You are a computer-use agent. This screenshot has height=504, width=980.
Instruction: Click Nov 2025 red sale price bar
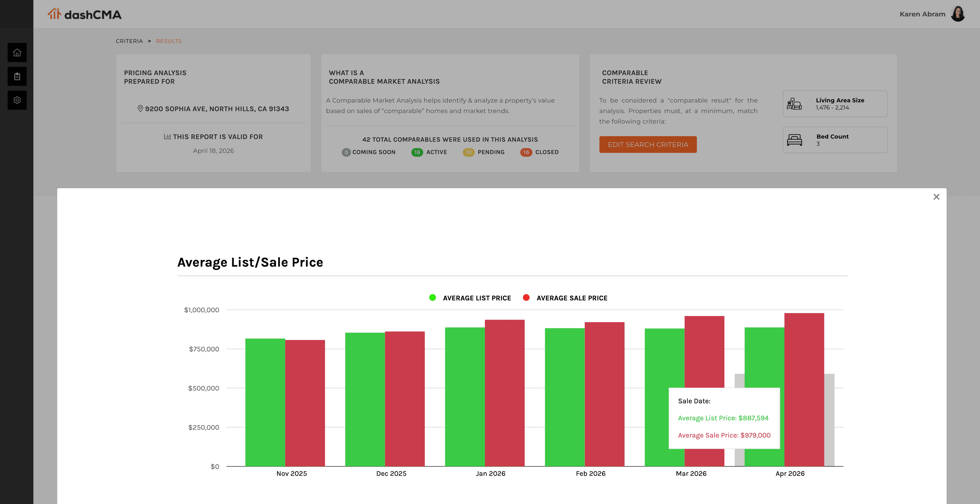point(305,403)
